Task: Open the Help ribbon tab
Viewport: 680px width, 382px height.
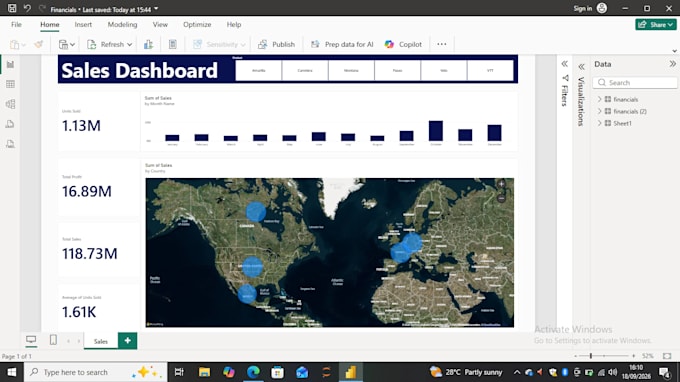Action: click(x=234, y=25)
